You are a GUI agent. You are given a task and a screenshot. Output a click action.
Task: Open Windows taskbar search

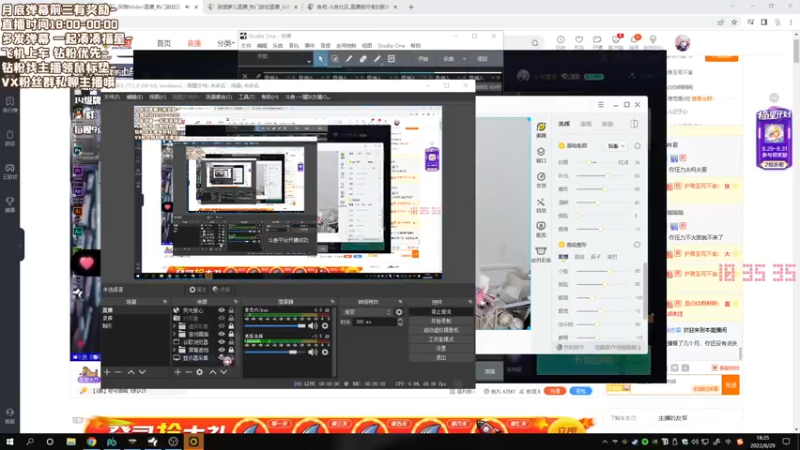click(30, 441)
